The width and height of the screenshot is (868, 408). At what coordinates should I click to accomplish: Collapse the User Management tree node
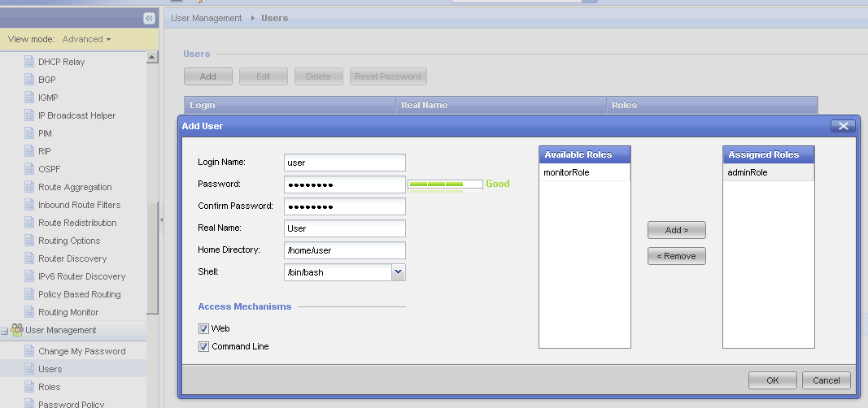tap(4, 331)
